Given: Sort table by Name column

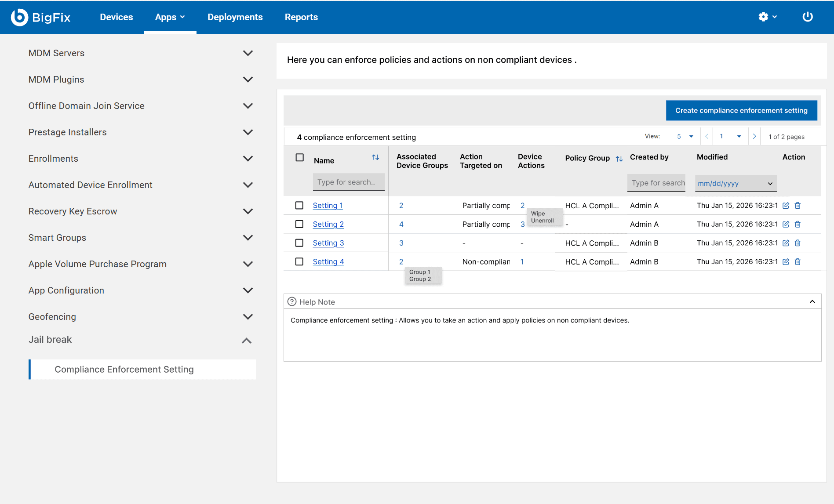Looking at the screenshot, I should (x=375, y=157).
